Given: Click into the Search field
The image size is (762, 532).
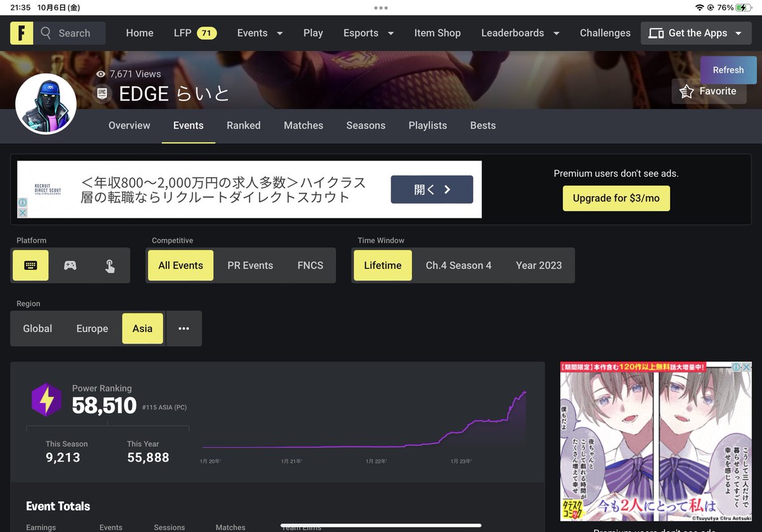Looking at the screenshot, I should point(70,33).
